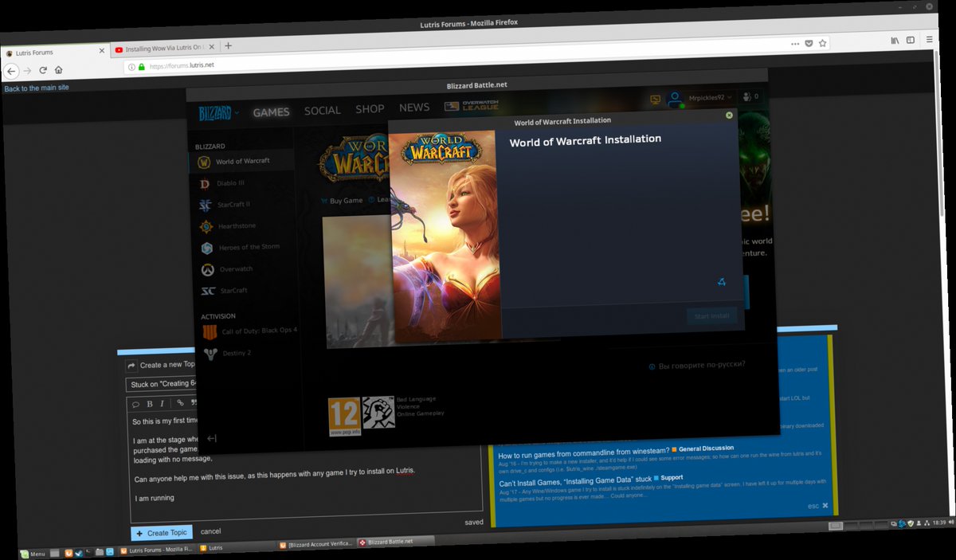
Task: Open the Blizzard logo dropdown
Action: coord(218,113)
